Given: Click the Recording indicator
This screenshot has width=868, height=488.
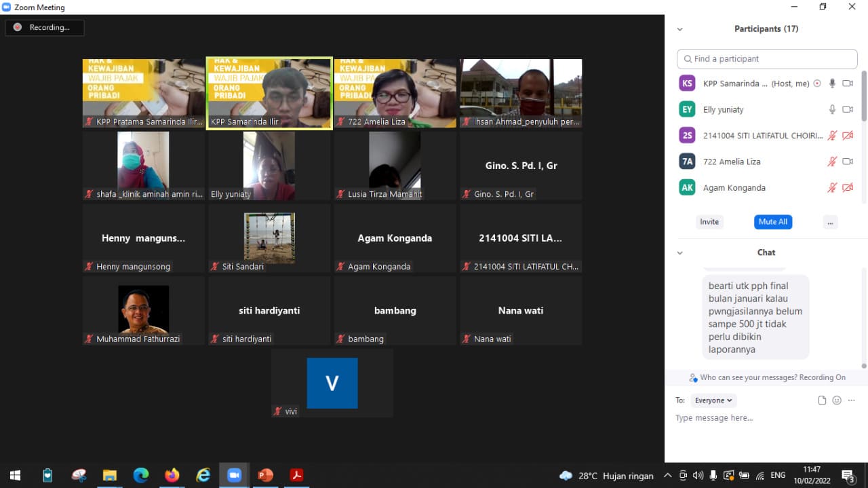Looking at the screenshot, I should pyautogui.click(x=45, y=28).
